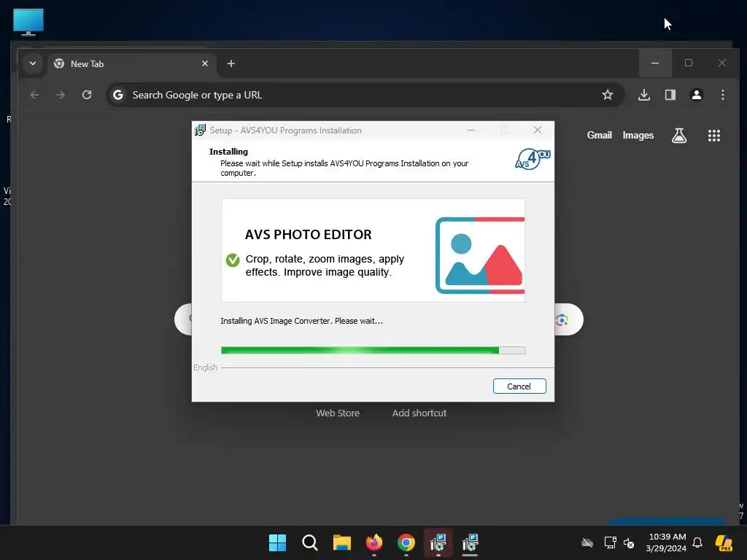
Task: Toggle the Chrome side panel
Action: point(670,95)
